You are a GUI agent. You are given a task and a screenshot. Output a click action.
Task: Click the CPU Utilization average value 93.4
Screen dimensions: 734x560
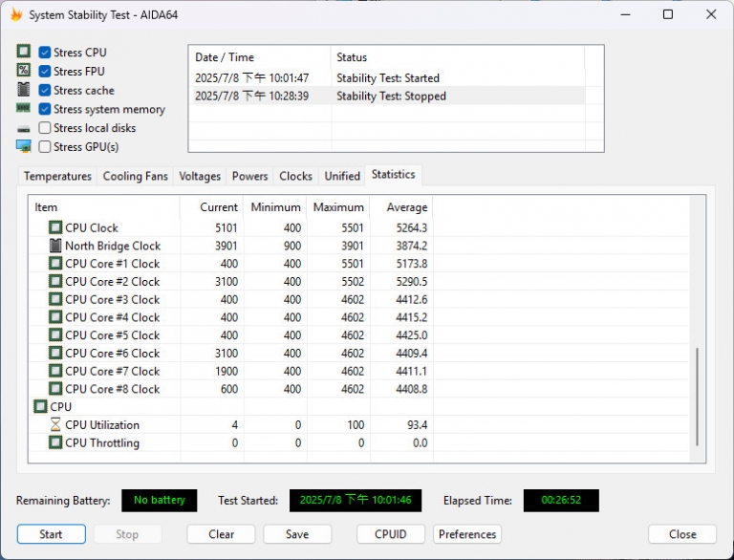click(x=417, y=424)
